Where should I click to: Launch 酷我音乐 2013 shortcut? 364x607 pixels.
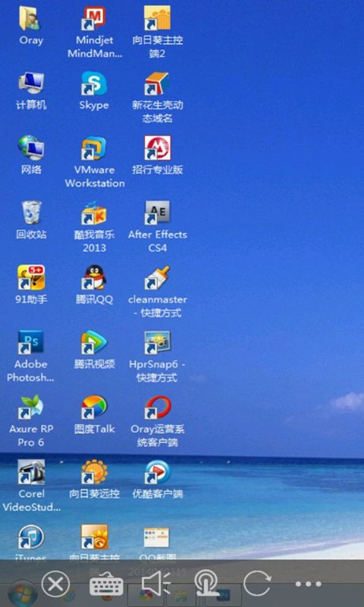pyautogui.click(x=94, y=212)
